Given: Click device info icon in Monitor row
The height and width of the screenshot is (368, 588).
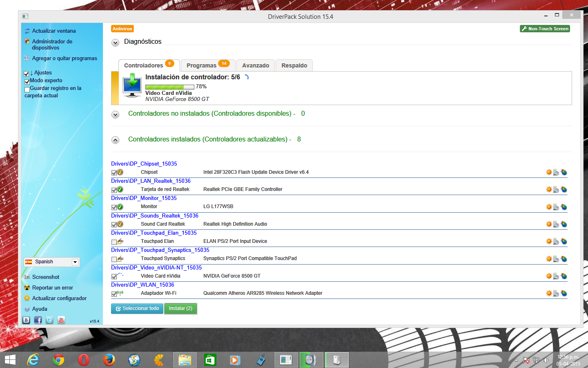Looking at the screenshot, I should pos(556,207).
